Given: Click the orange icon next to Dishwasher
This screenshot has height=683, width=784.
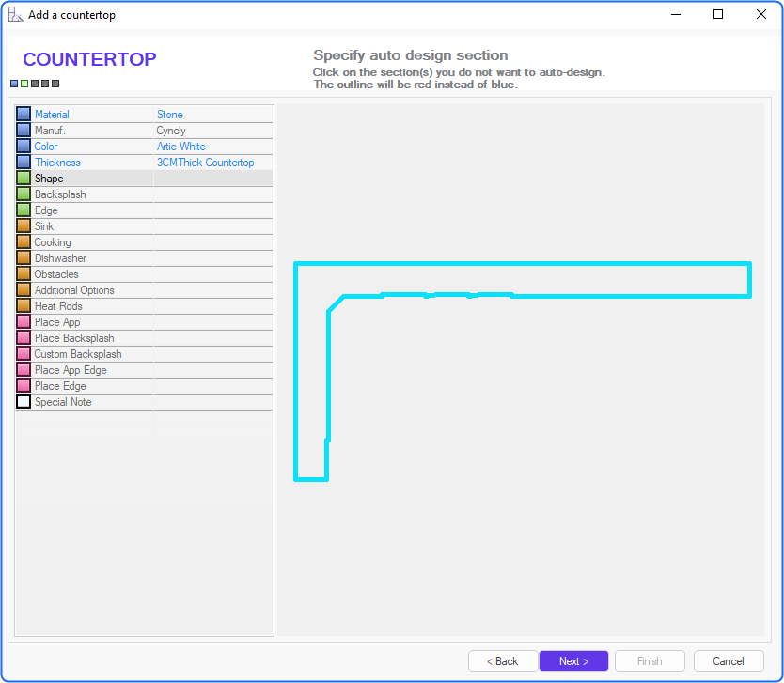Looking at the screenshot, I should [x=24, y=258].
